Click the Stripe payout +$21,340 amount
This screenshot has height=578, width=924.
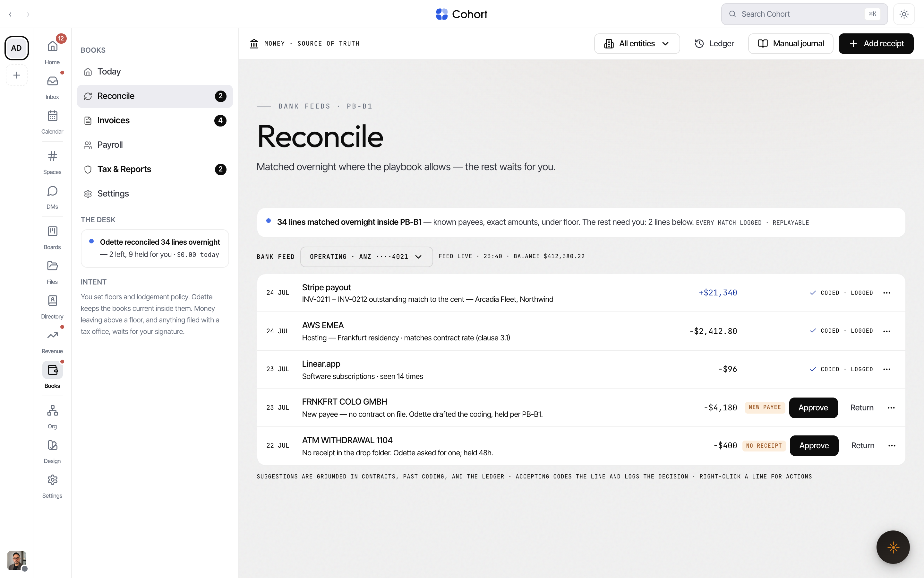[717, 293]
